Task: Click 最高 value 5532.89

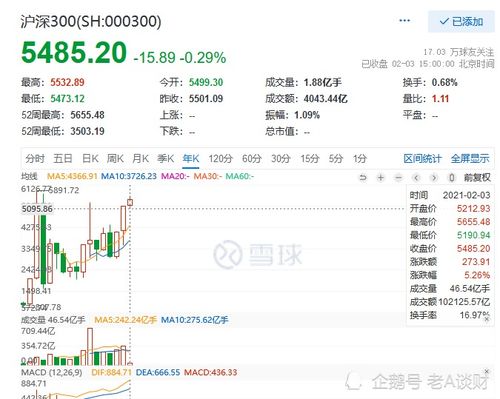Action: coord(67,82)
